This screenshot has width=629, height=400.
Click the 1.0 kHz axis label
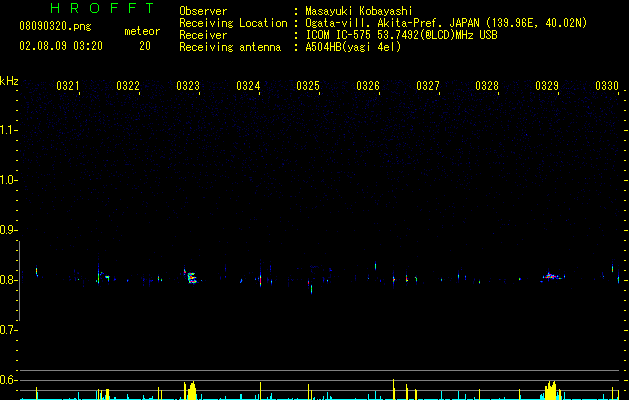pyautogui.click(x=9, y=180)
